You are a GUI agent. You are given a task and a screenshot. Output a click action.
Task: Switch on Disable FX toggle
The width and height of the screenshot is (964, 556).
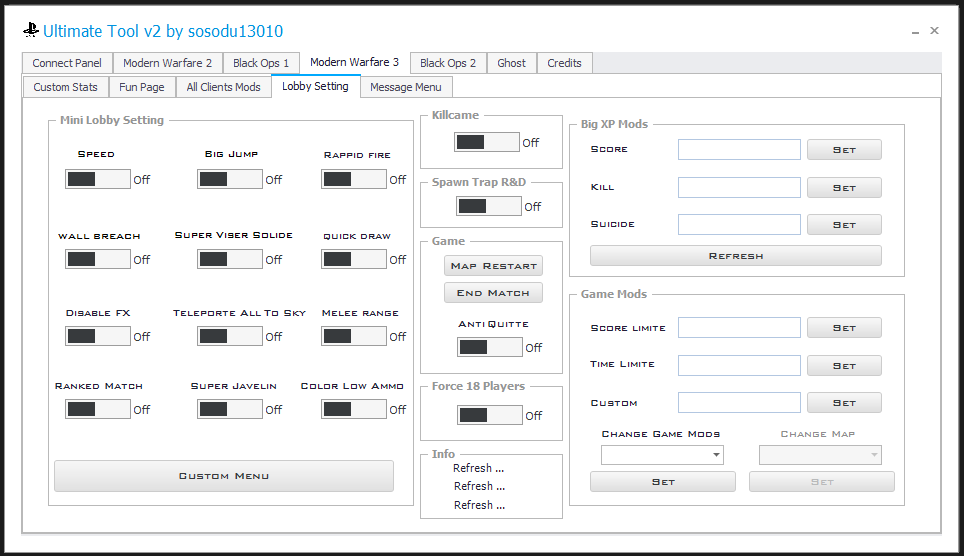click(x=98, y=336)
